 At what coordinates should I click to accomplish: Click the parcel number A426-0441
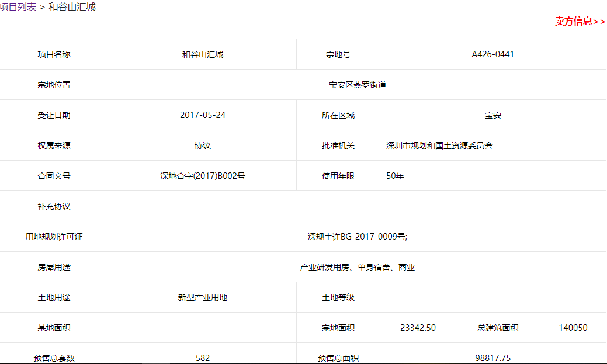[x=492, y=54]
